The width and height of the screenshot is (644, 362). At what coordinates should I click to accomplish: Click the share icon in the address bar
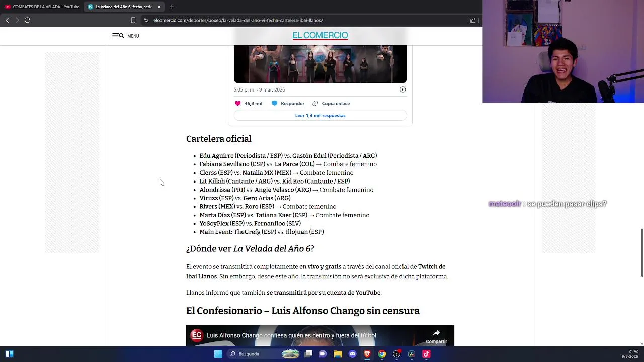472,20
